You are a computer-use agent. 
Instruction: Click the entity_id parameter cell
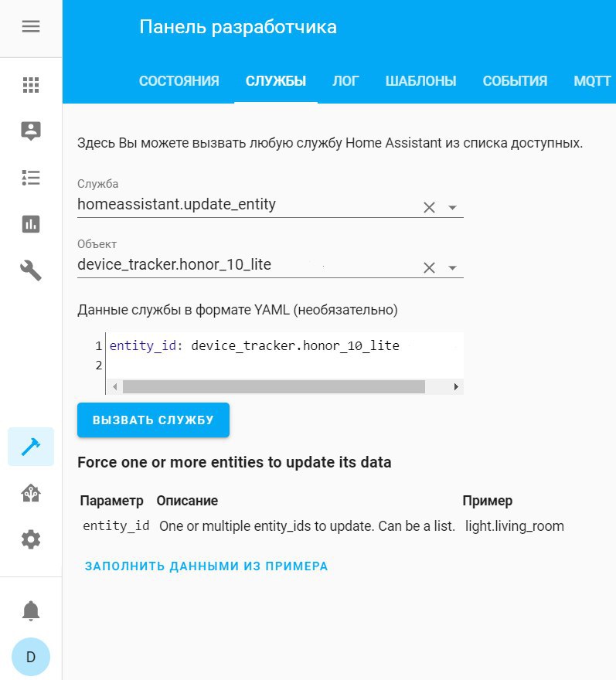click(x=116, y=526)
